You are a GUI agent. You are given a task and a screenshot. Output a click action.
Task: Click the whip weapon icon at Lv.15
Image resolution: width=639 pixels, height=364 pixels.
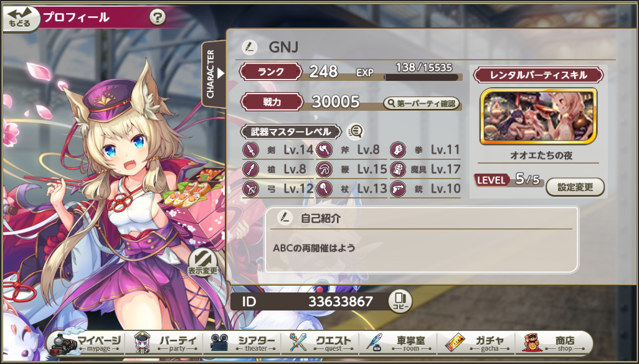point(324,169)
